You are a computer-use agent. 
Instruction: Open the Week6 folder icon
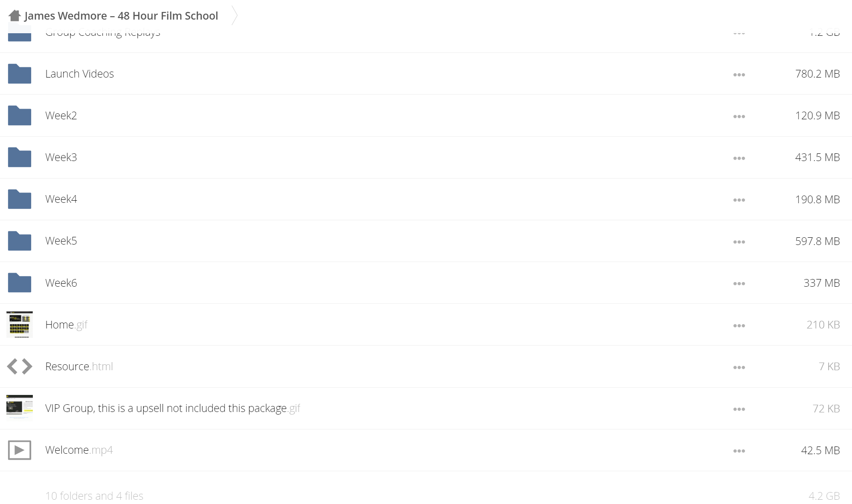pos(20,282)
